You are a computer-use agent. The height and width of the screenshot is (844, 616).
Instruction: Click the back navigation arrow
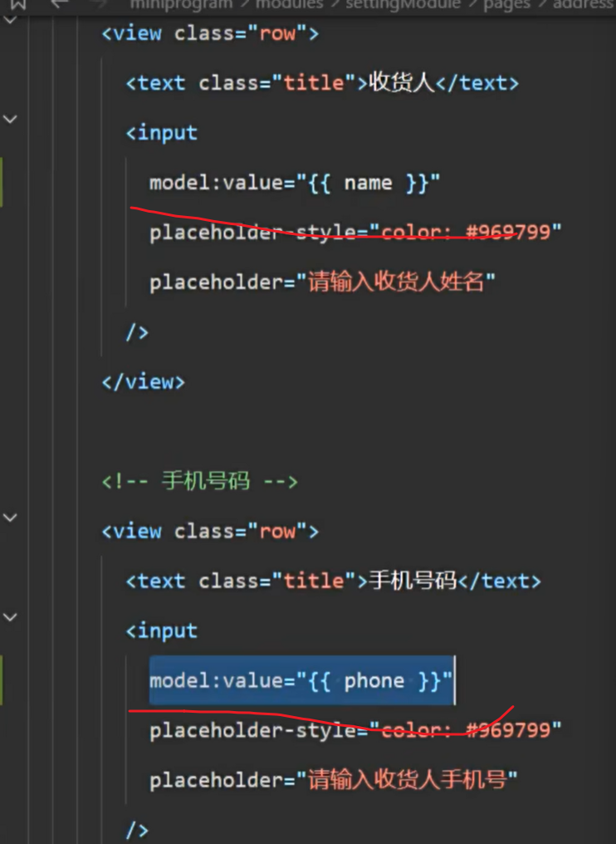tap(59, 3)
